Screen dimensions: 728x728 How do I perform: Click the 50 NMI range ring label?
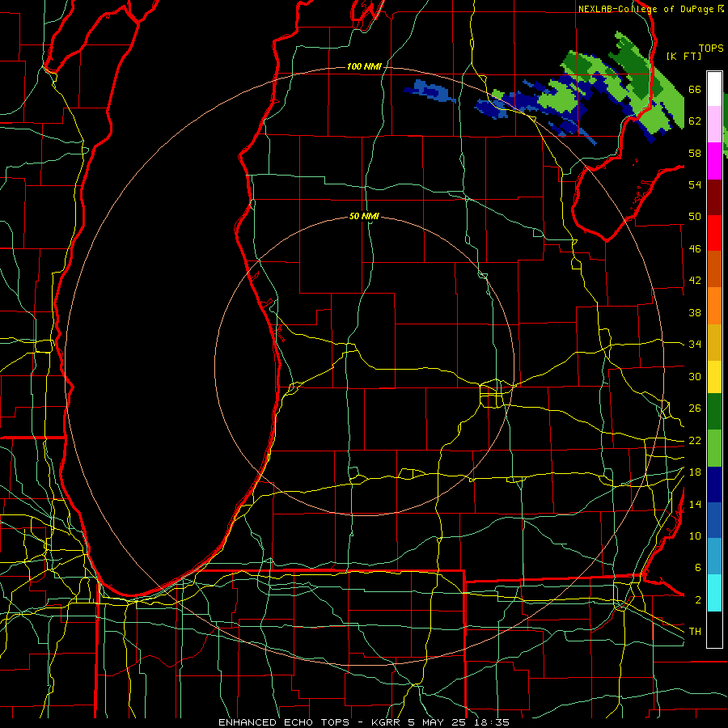pos(365,216)
